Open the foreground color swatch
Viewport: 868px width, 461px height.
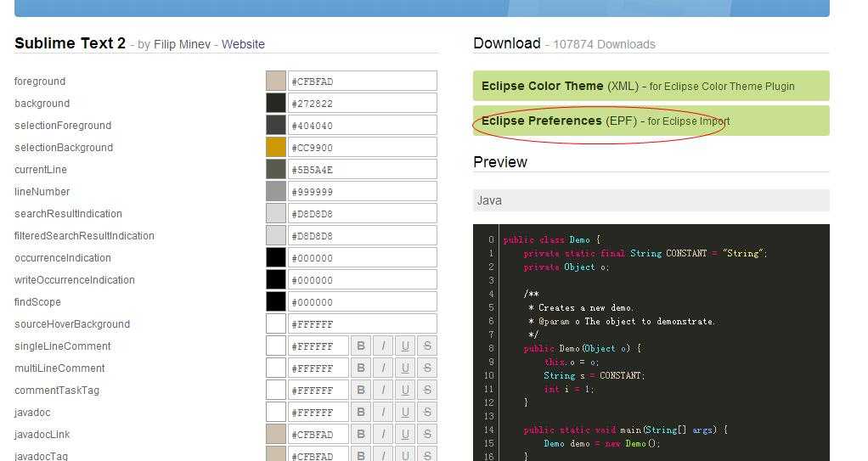click(276, 81)
